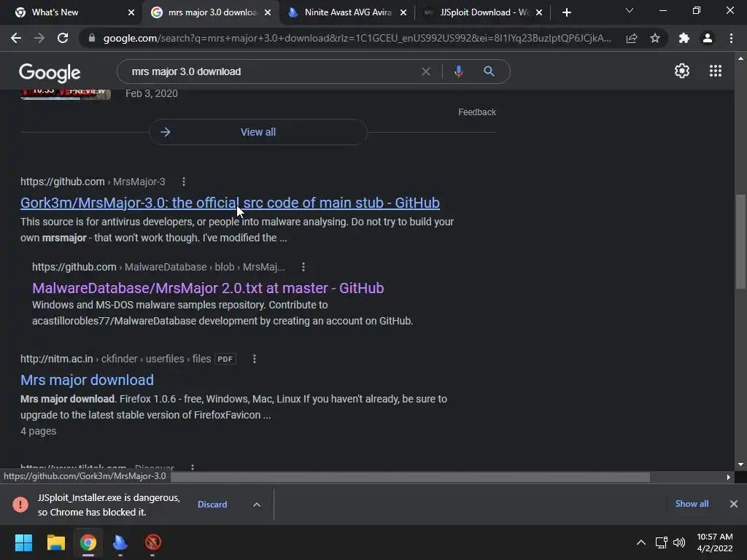
Task: Click the address bar URL
Action: coord(357,38)
